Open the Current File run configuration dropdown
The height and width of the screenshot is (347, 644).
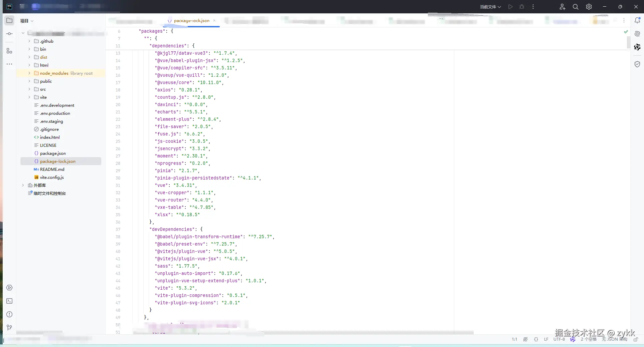pyautogui.click(x=490, y=7)
